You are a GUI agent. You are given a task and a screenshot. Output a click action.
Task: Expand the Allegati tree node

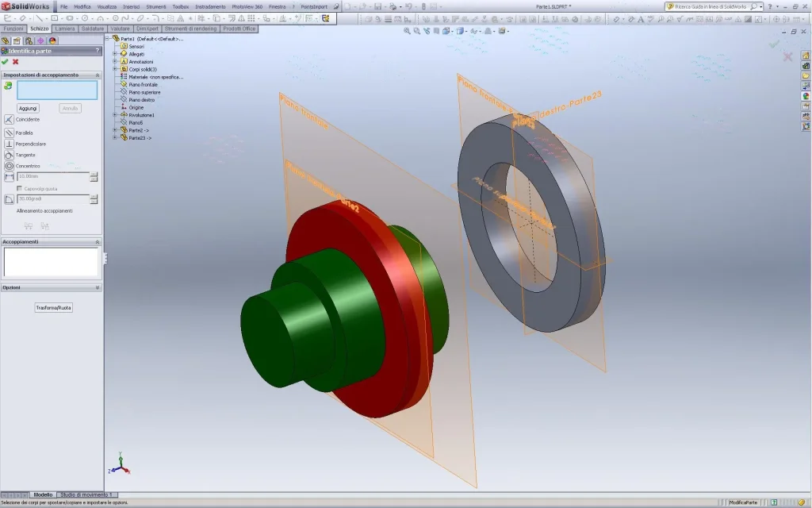[x=115, y=54]
